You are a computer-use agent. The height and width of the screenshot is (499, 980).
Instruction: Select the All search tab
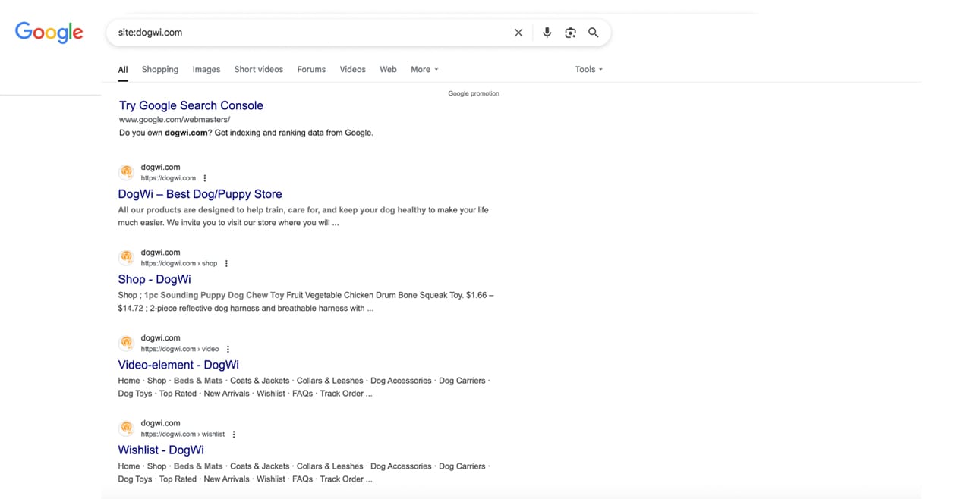[x=123, y=70]
